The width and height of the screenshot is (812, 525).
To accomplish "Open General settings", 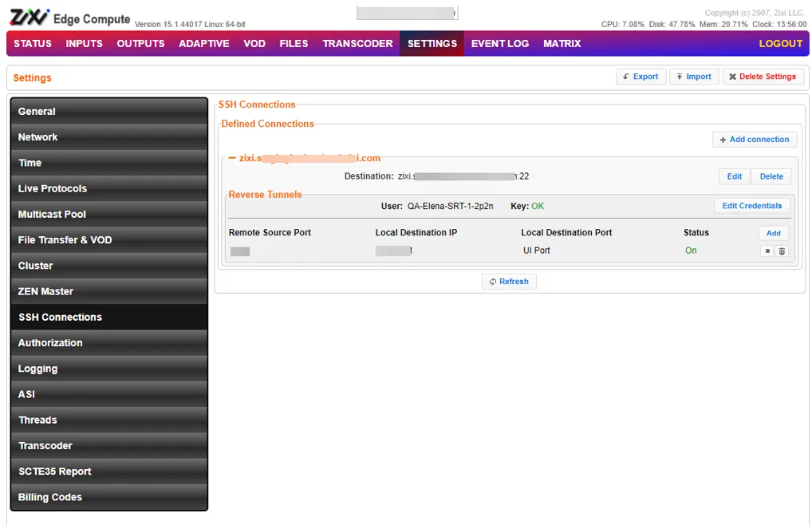I will click(x=108, y=112).
